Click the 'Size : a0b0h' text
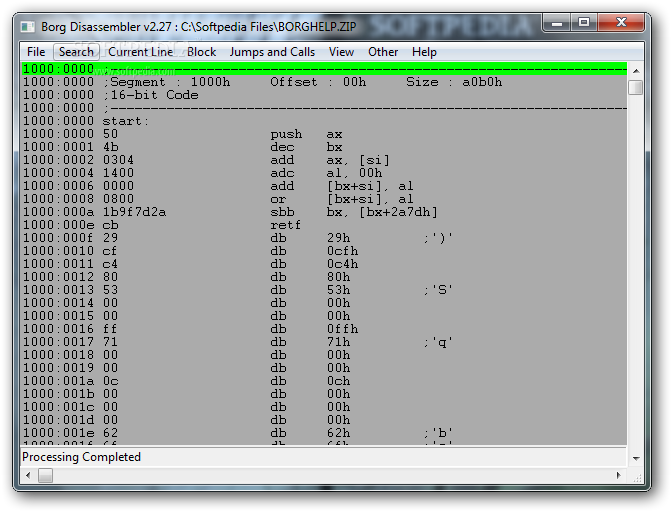The width and height of the screenshot is (672, 512). point(454,82)
